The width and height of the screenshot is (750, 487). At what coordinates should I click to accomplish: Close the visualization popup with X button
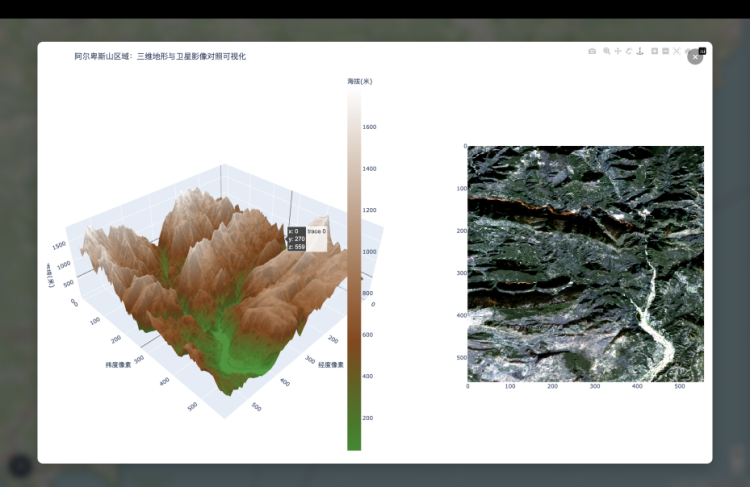click(695, 57)
